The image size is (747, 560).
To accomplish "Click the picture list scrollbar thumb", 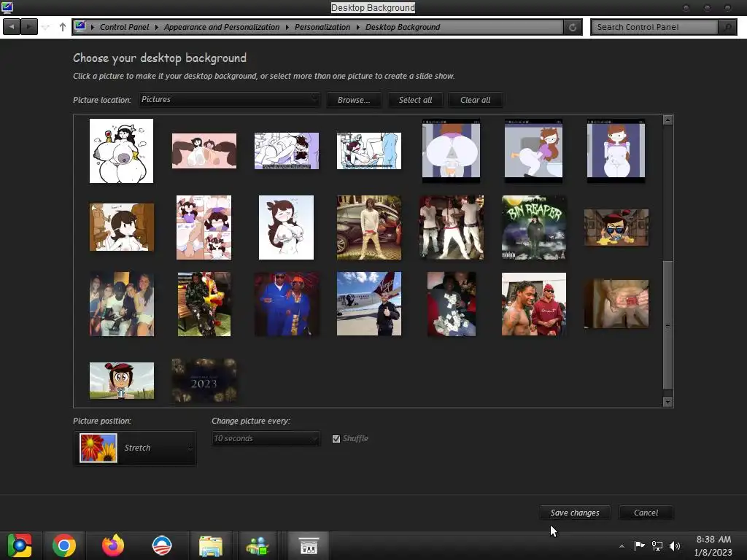I will click(668, 324).
